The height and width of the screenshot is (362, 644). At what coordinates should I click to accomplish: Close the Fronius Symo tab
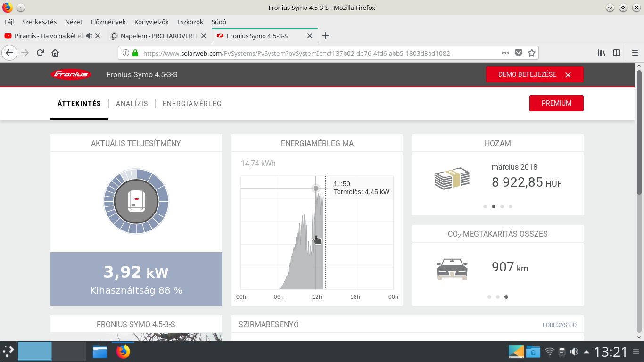click(x=310, y=36)
